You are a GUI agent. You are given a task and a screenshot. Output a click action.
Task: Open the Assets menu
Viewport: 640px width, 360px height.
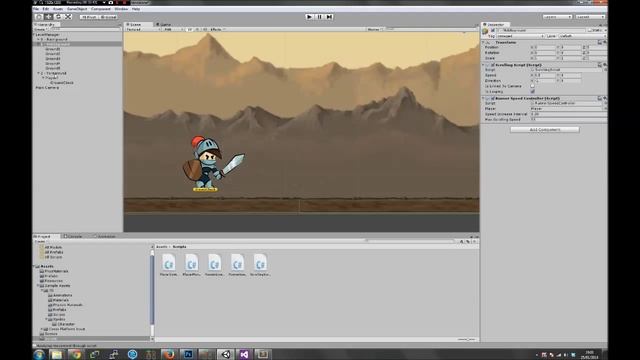click(x=58, y=9)
